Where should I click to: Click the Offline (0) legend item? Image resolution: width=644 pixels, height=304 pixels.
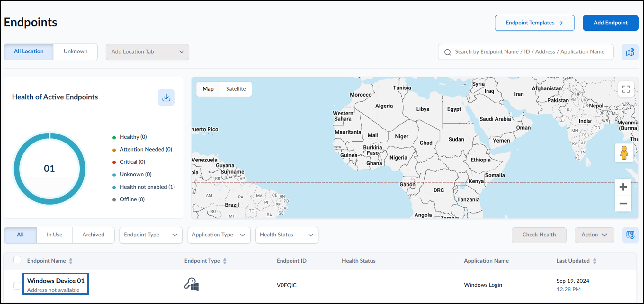(x=129, y=199)
